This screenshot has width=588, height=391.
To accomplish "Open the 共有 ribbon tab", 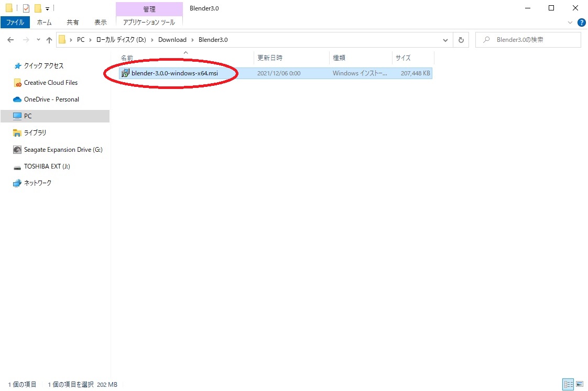I will click(x=73, y=23).
